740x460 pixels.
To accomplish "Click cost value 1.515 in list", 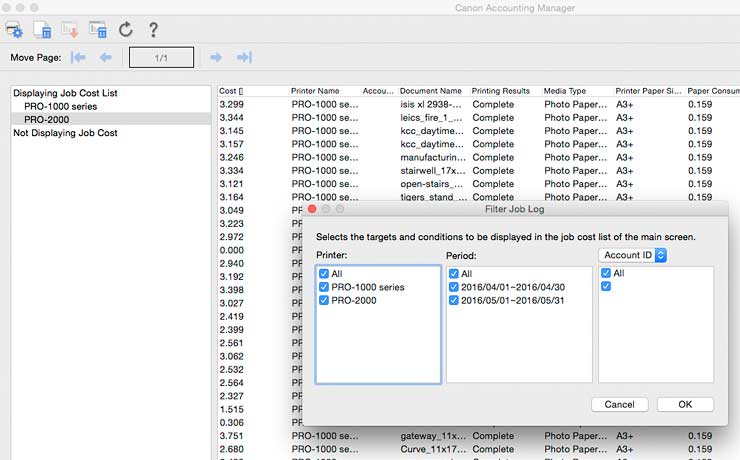I will pos(231,409).
